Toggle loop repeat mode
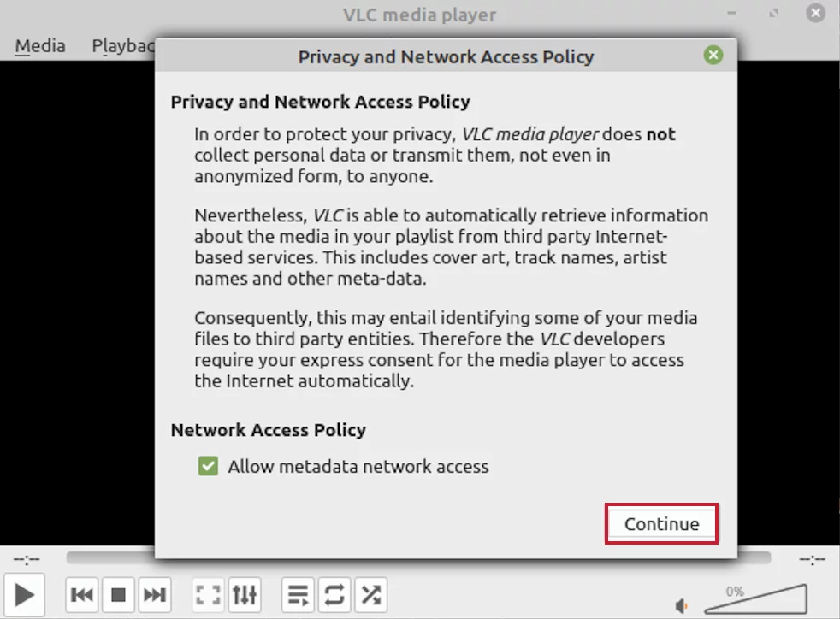 [334, 594]
